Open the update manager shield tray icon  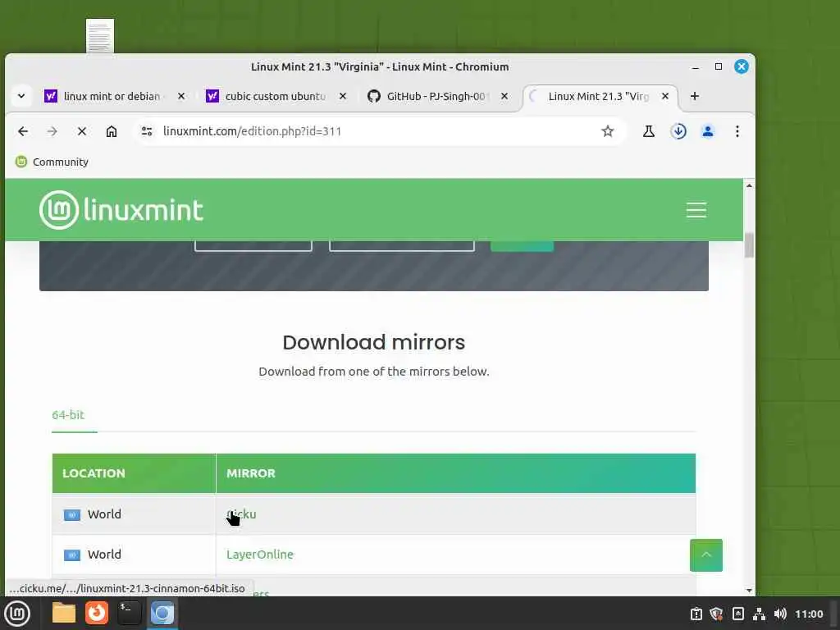point(716,614)
